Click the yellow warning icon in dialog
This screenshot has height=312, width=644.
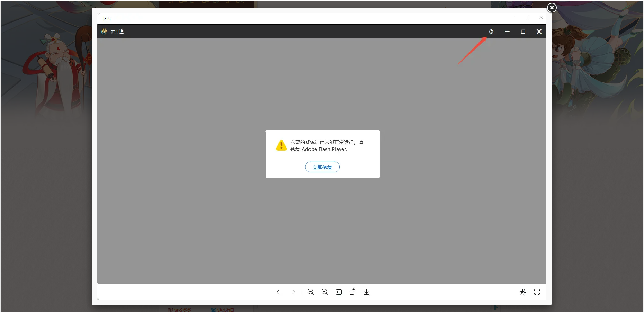[x=281, y=145]
